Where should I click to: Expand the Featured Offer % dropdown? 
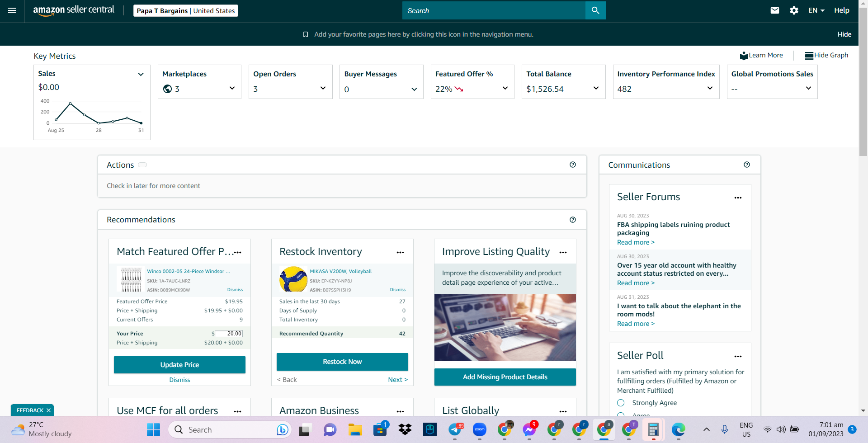tap(505, 88)
